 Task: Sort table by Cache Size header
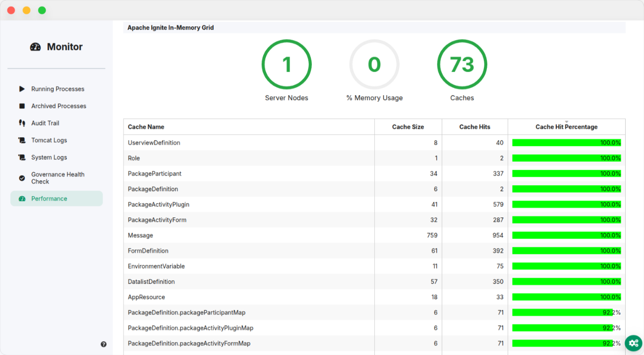pos(408,127)
